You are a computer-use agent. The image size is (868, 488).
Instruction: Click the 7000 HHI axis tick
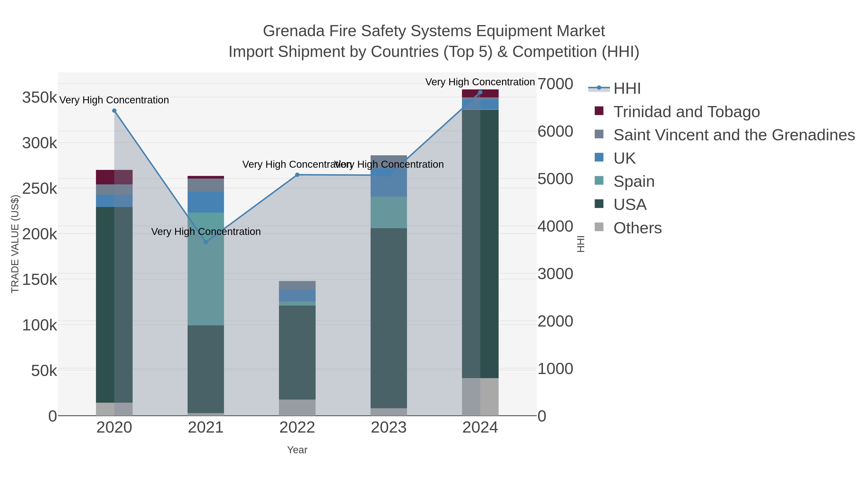point(555,84)
